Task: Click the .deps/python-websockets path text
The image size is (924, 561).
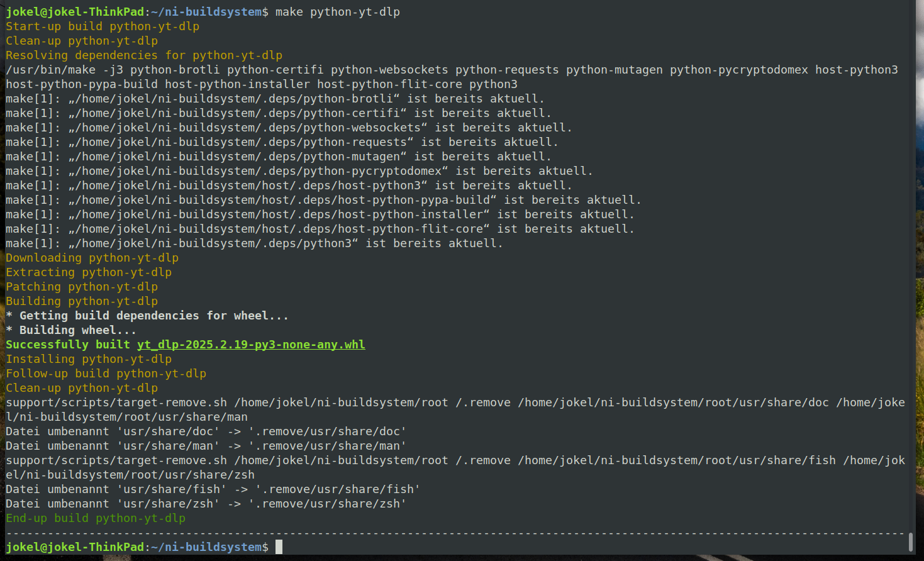Action: pos(248,128)
